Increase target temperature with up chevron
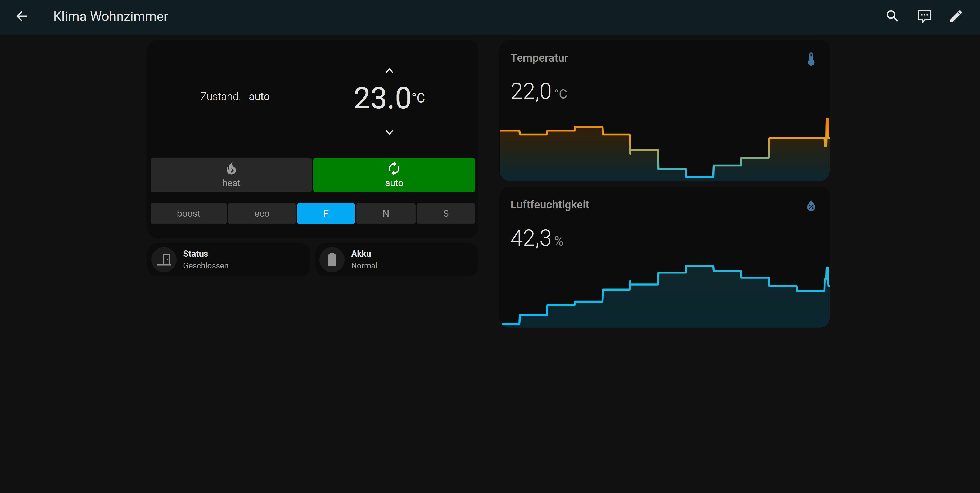 pos(389,71)
